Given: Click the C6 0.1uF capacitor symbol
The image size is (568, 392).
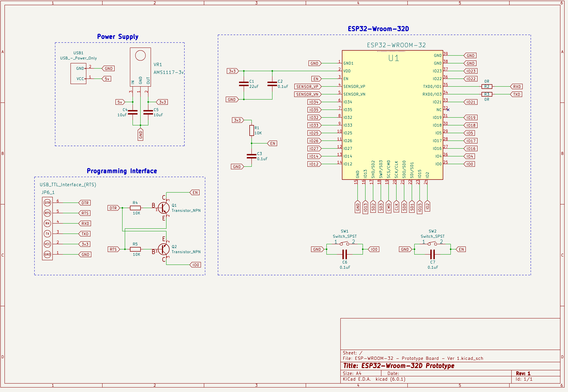Looking at the screenshot, I should (345, 254).
